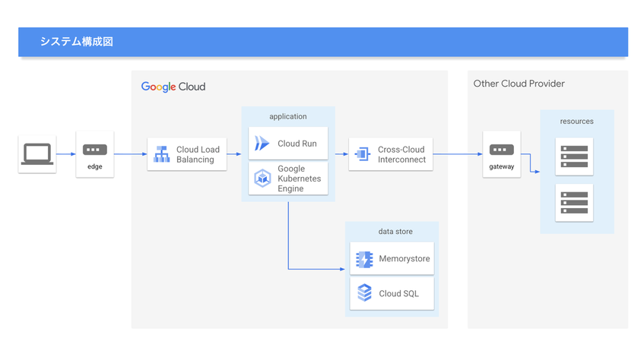Click the Cloud Load Balancing icon
Screen dimensions: 644x357
[162, 154]
